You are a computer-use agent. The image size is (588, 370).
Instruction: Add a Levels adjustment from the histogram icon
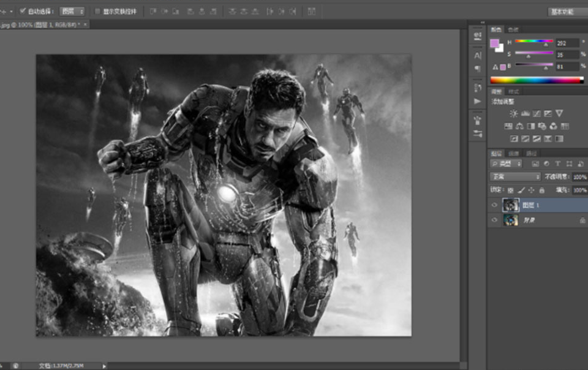(x=525, y=113)
